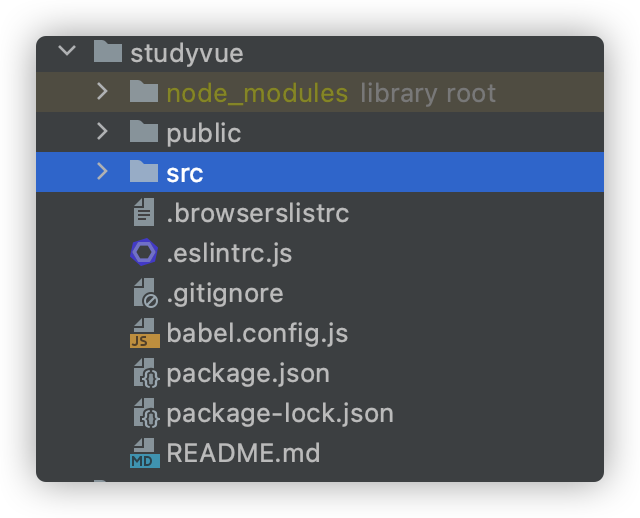Click the .browserslistrc text file icon

tap(144, 212)
